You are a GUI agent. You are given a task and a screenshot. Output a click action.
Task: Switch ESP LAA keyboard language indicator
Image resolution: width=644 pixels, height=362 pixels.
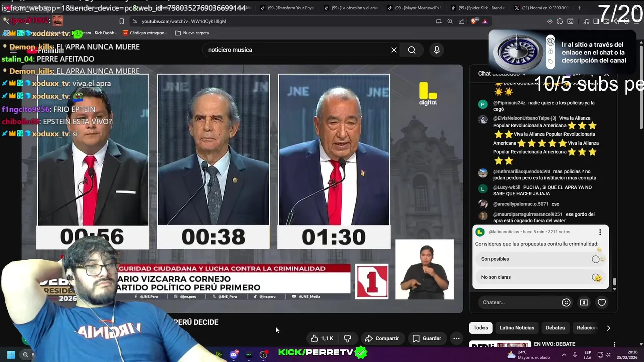pyautogui.click(x=588, y=355)
